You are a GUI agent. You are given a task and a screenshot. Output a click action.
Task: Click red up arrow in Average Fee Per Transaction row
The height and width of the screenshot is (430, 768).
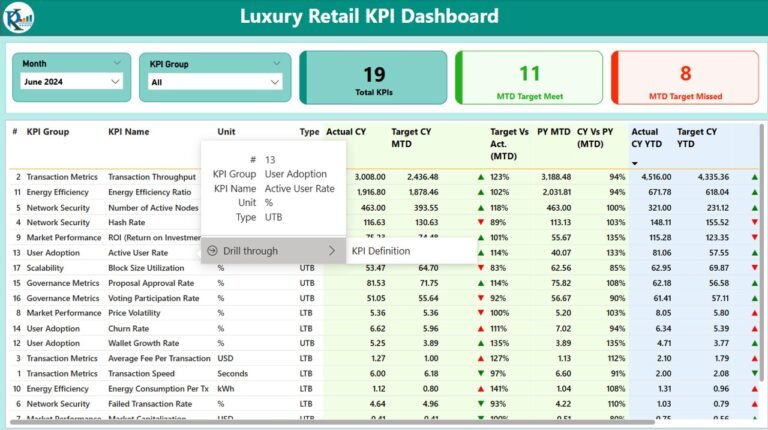(x=480, y=358)
